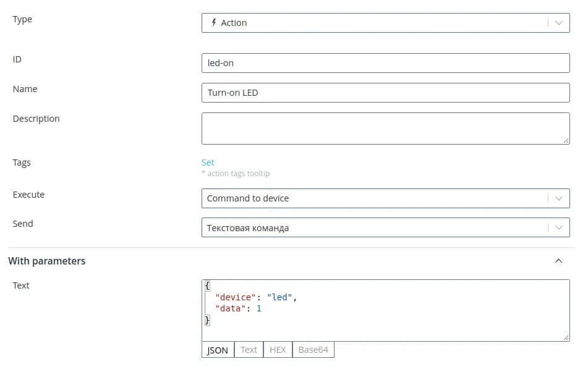588x372 pixels.
Task: Select the JSON format tab
Action: (218, 350)
